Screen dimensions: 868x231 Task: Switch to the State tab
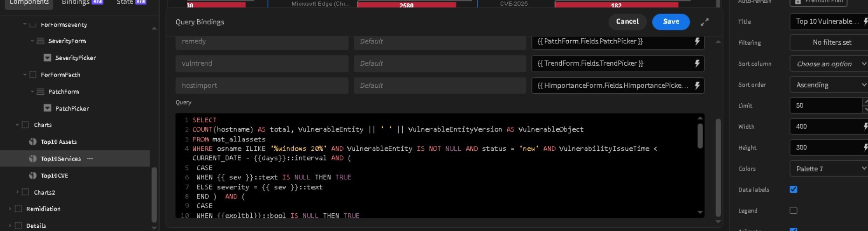pos(131,3)
